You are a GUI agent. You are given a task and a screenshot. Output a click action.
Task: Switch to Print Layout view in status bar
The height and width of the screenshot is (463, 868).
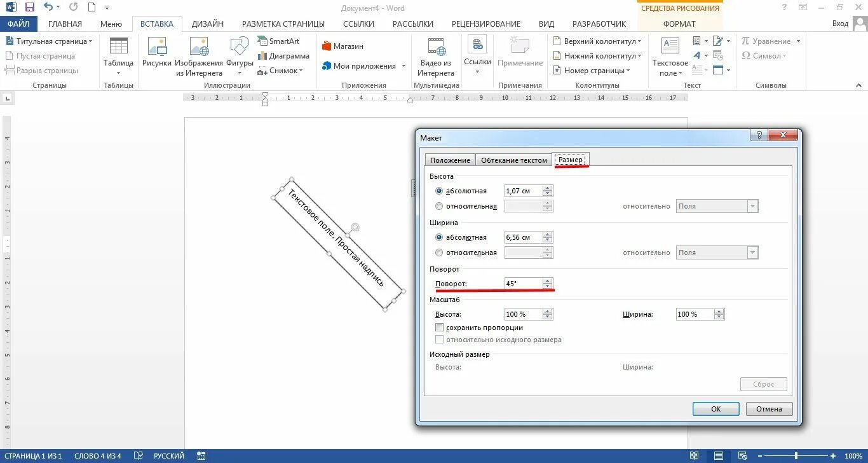pyautogui.click(x=719, y=455)
